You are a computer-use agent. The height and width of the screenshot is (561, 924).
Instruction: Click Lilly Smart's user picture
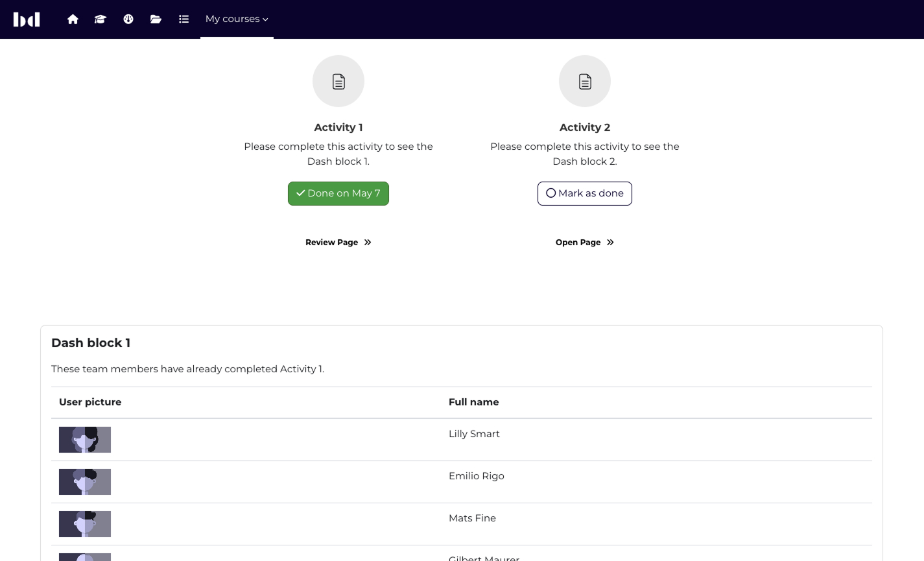(x=85, y=440)
